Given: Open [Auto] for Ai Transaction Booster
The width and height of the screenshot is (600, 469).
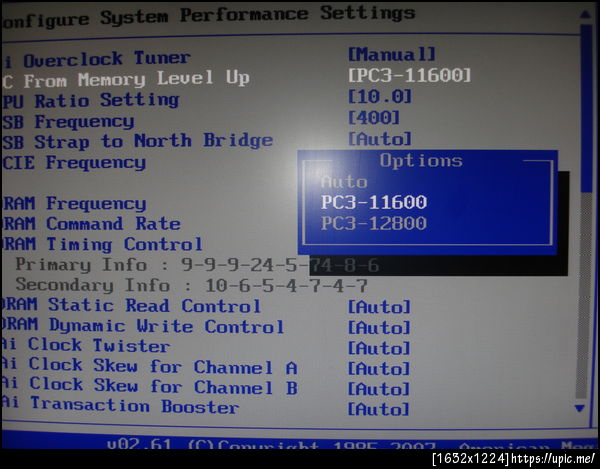Looking at the screenshot, I should (379, 409).
